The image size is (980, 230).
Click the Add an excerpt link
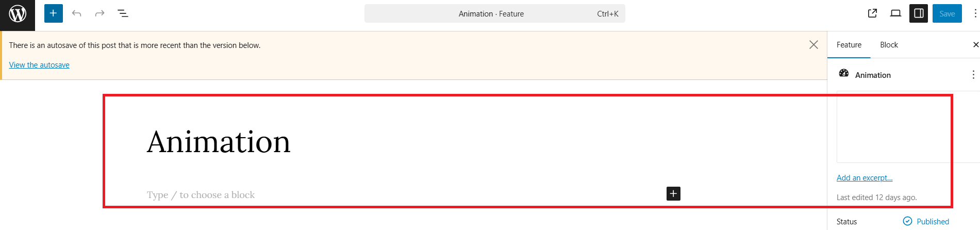point(864,178)
